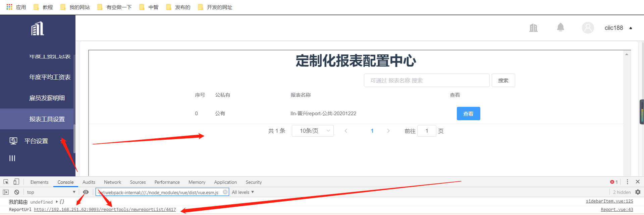Screen dimensions: 644x215
Task: Clear the console with the ban icon
Action: tap(17, 192)
